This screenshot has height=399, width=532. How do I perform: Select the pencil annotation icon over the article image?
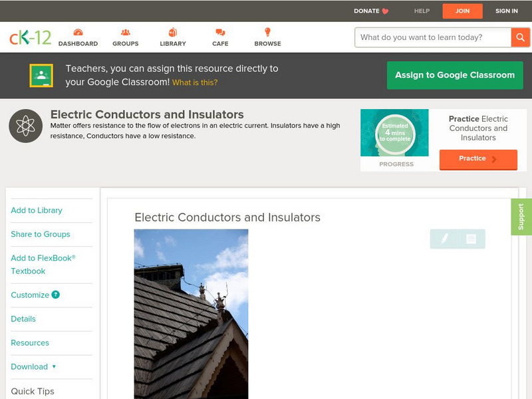click(x=445, y=239)
